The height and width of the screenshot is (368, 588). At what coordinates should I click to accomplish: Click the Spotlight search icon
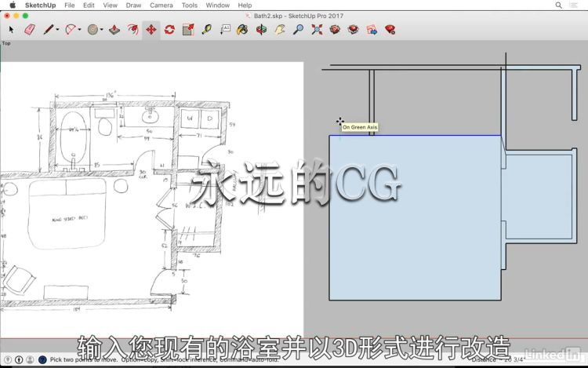click(x=558, y=5)
